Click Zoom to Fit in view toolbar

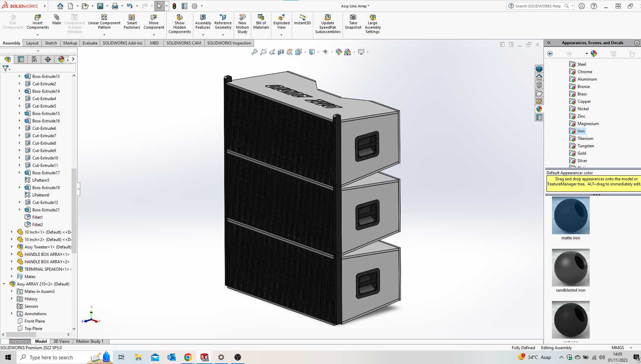(255, 52)
